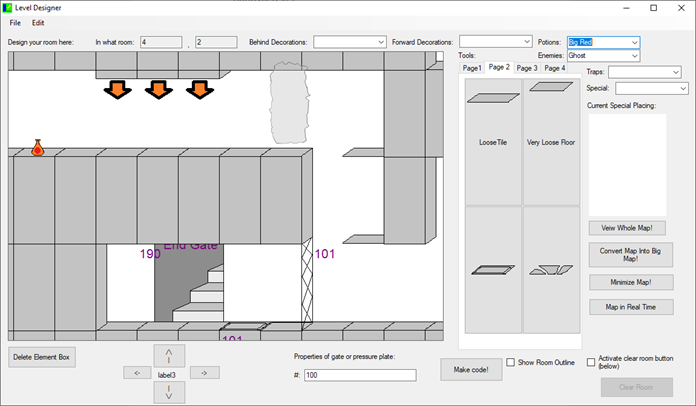Enable the Show Room Outline checkbox

coord(511,362)
